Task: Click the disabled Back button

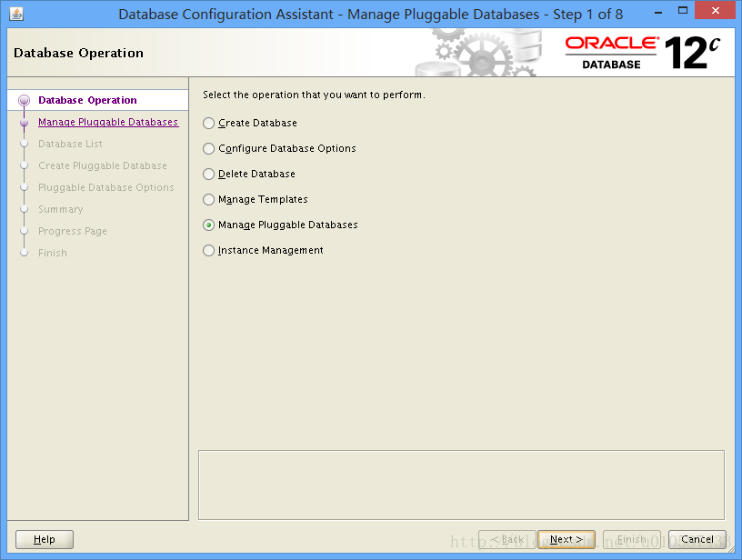Action: pyautogui.click(x=507, y=539)
